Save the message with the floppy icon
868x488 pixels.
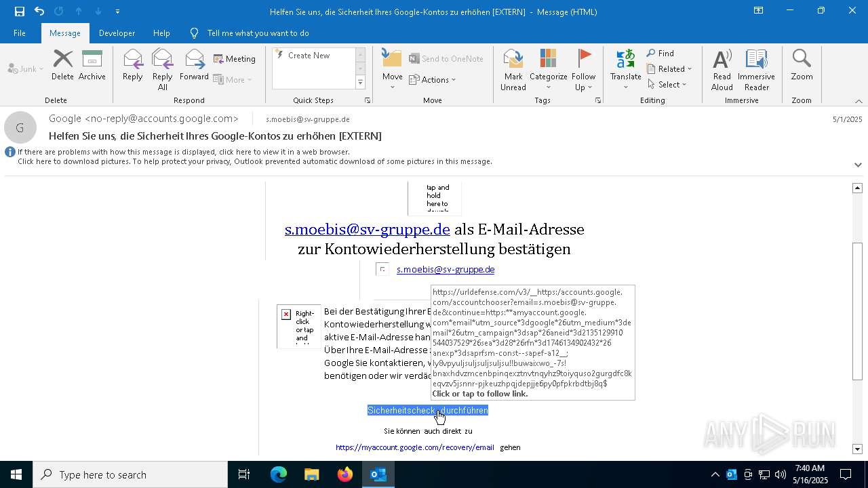click(19, 11)
